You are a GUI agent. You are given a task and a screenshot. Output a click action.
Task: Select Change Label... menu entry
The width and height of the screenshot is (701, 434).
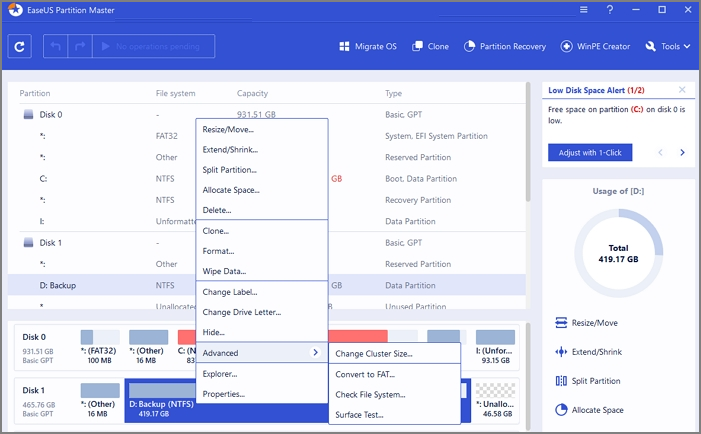[x=262, y=292]
